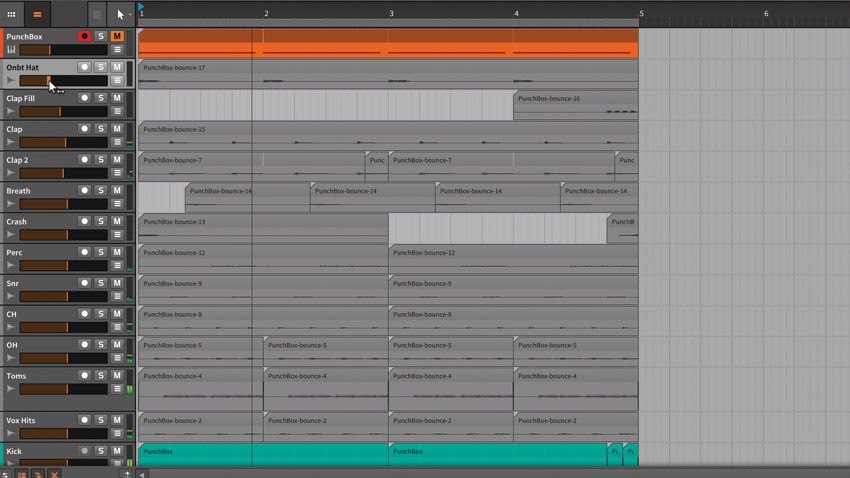Screen dimensions: 850x478
Task: Click the Onbt Hat audio track type icon
Action: click(11, 81)
